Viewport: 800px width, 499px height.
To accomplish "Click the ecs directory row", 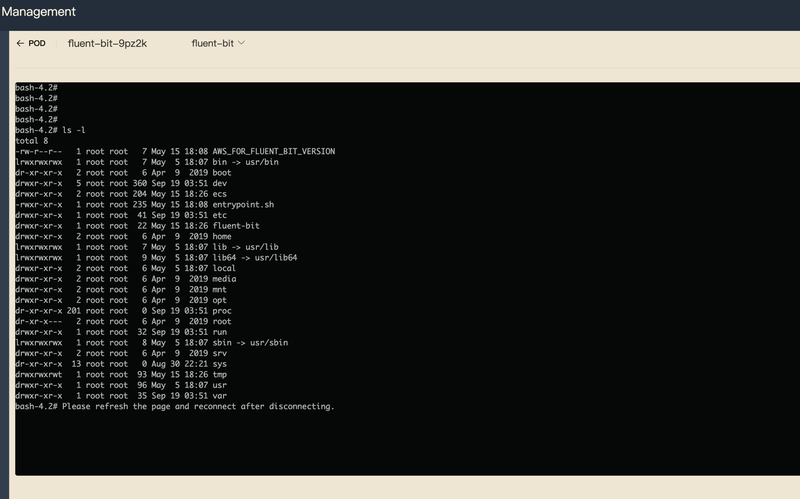I will (121, 194).
